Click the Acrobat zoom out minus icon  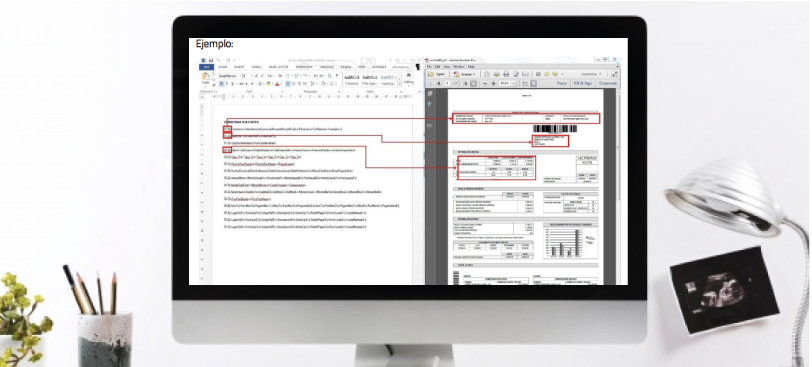[485, 83]
